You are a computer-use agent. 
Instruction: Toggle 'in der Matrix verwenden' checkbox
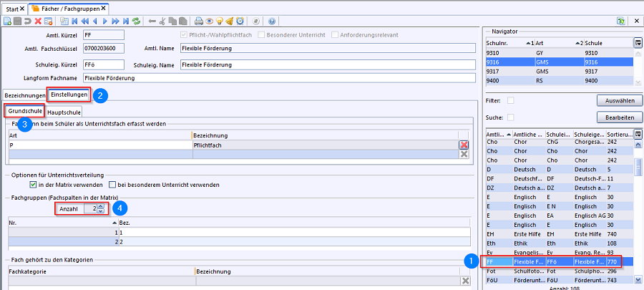coord(33,185)
